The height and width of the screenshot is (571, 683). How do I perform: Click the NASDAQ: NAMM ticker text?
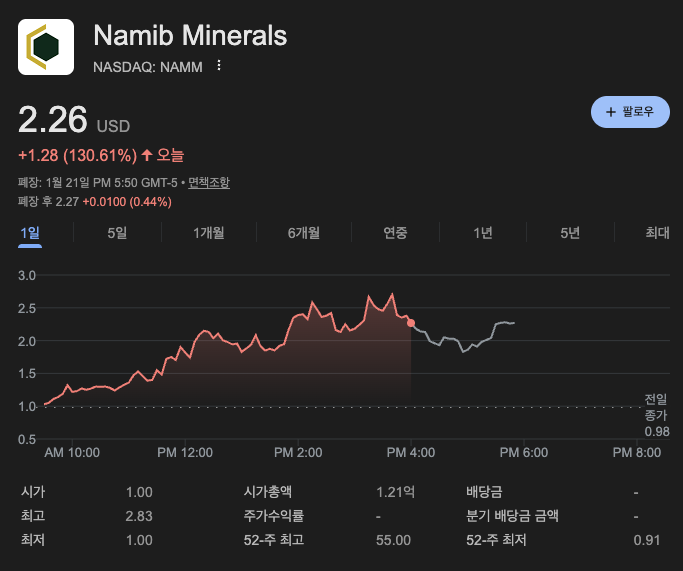pos(148,67)
